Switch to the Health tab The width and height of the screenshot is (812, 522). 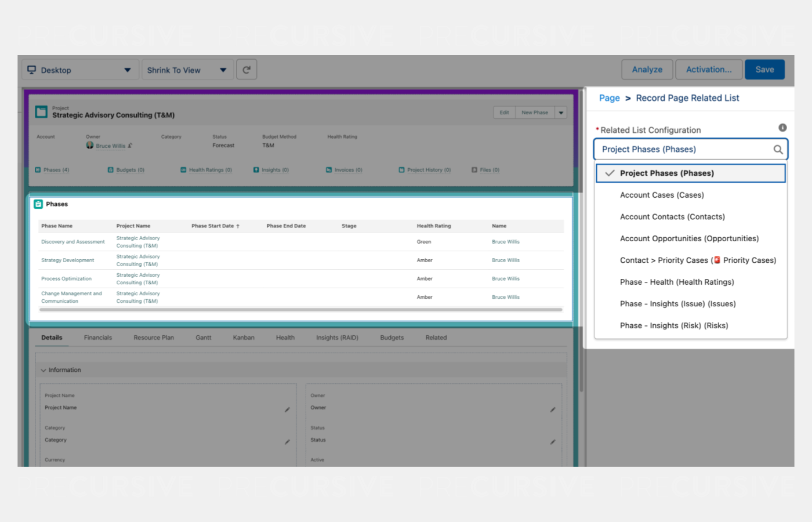click(x=285, y=338)
